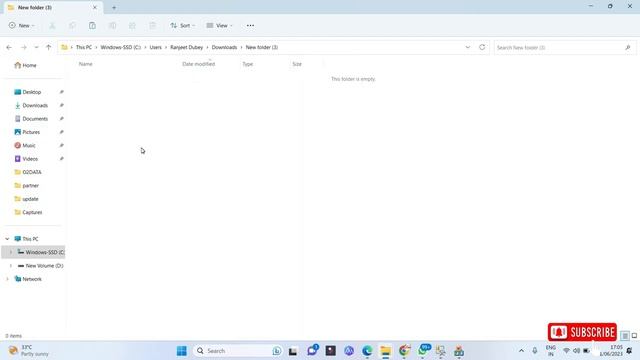640x360 pixels.
Task: Click the Forward navigation arrow
Action: coord(24,47)
